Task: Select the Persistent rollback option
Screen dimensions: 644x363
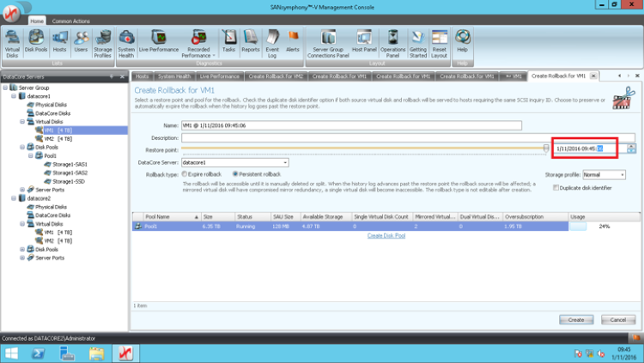Action: pos(232,174)
